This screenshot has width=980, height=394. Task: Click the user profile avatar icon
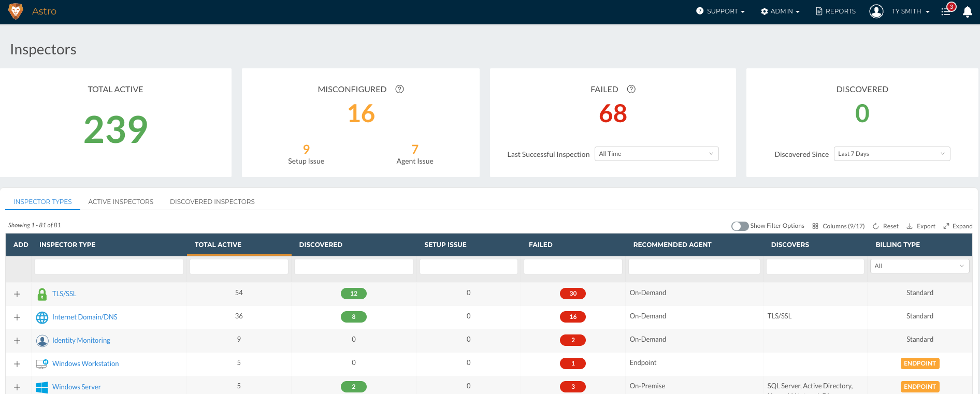click(x=876, y=11)
